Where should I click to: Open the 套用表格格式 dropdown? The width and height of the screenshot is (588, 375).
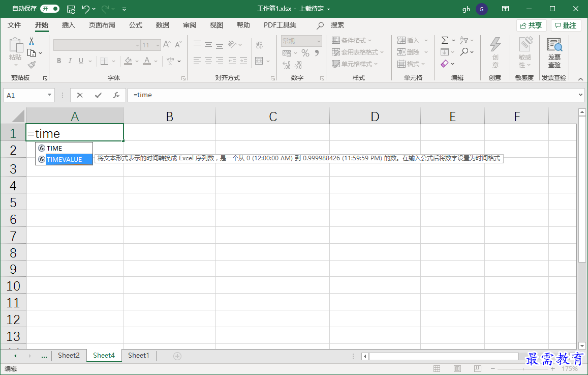358,52
